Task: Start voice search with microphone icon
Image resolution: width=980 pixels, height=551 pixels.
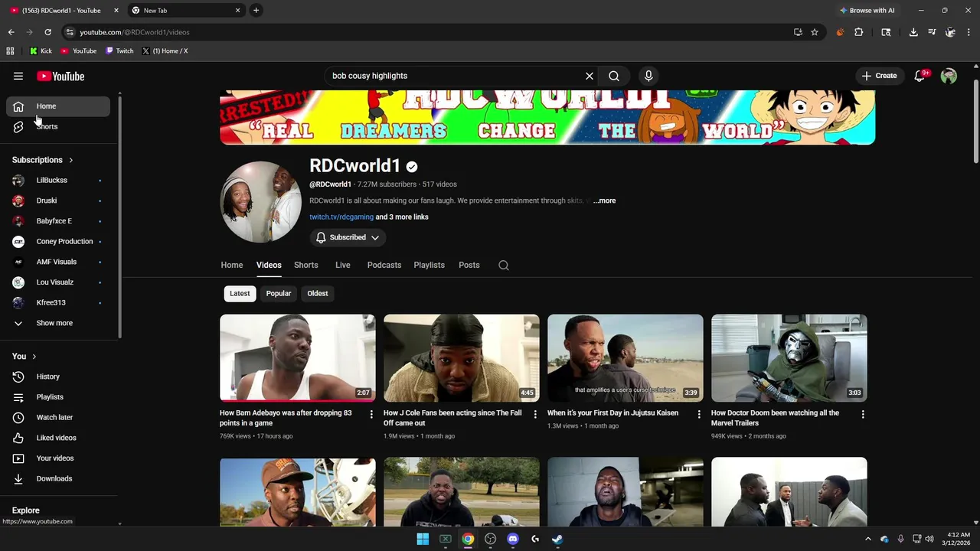Action: pos(648,76)
